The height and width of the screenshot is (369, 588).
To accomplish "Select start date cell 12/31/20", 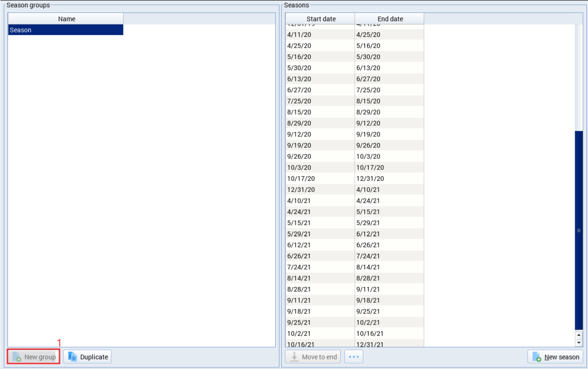I will click(320, 189).
